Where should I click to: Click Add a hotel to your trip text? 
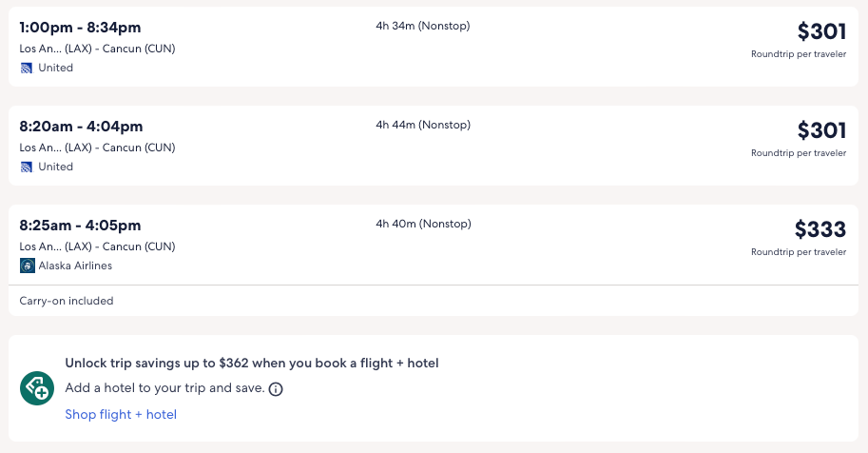pyautogui.click(x=164, y=388)
